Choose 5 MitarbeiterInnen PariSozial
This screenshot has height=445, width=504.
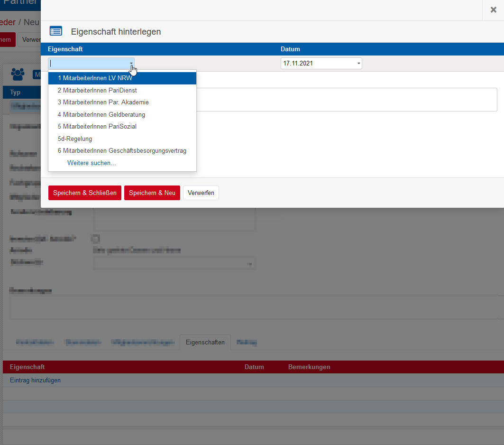tap(97, 127)
